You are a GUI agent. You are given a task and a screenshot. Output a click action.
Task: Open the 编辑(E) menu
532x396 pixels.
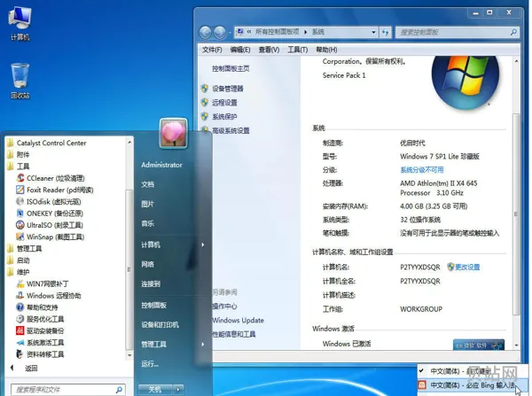(x=240, y=50)
